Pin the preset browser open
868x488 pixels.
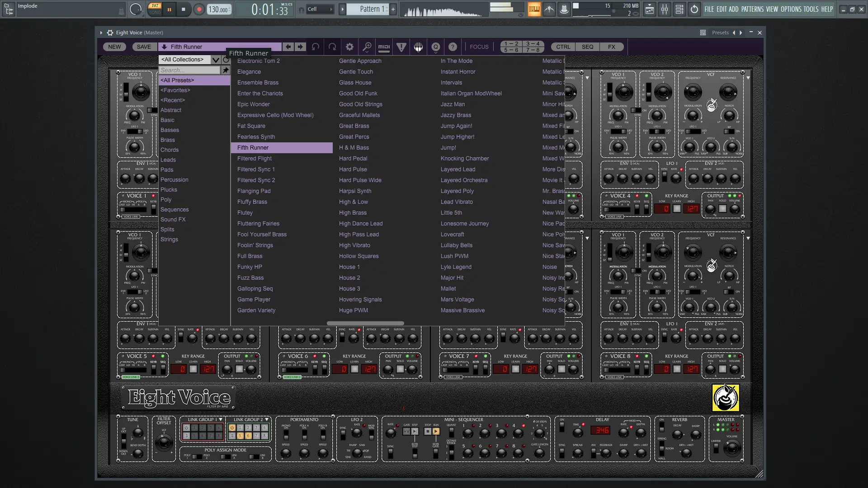pyautogui.click(x=225, y=70)
